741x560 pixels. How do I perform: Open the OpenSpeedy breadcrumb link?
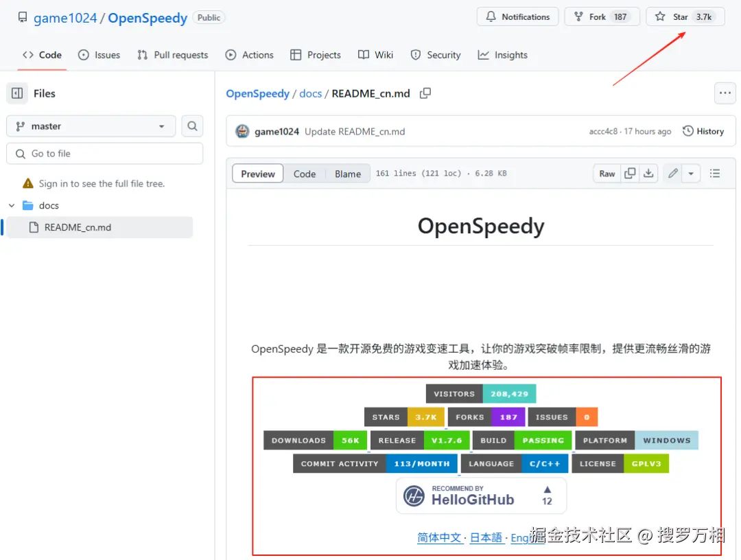[257, 93]
